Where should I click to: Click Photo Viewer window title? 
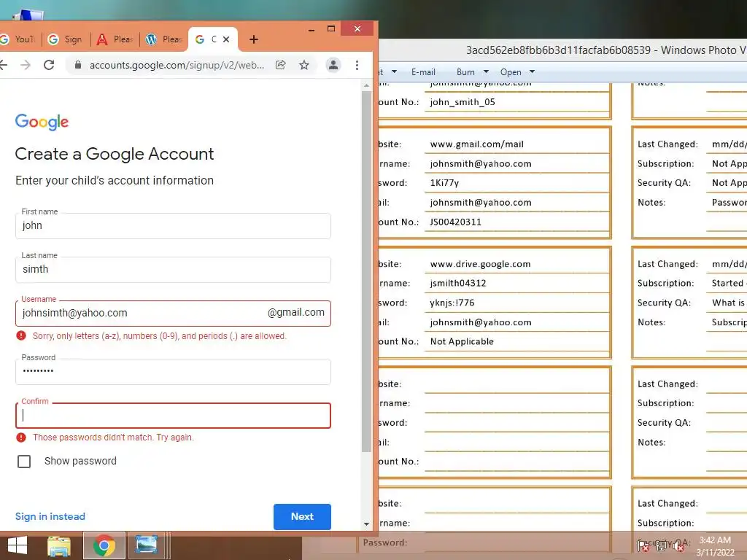pos(606,50)
